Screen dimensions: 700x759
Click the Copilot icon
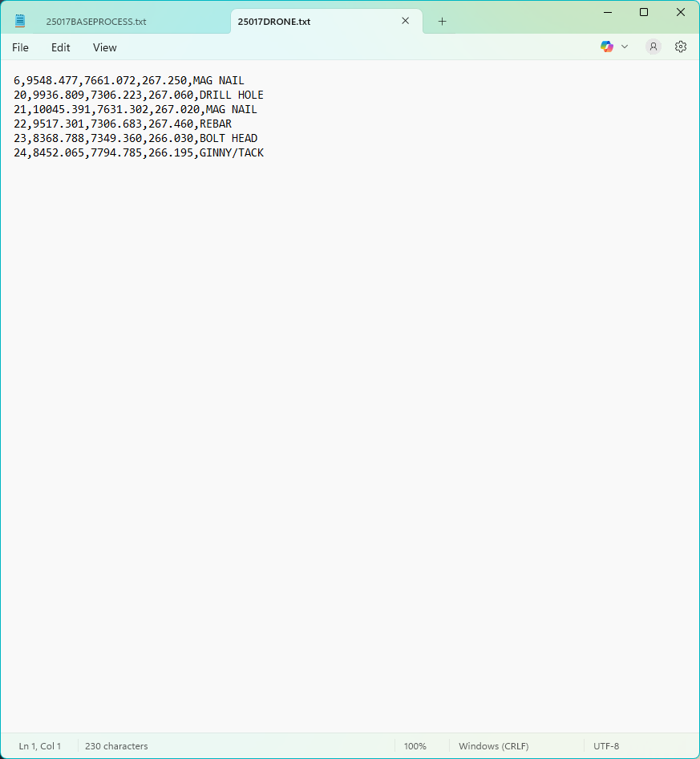tap(607, 47)
